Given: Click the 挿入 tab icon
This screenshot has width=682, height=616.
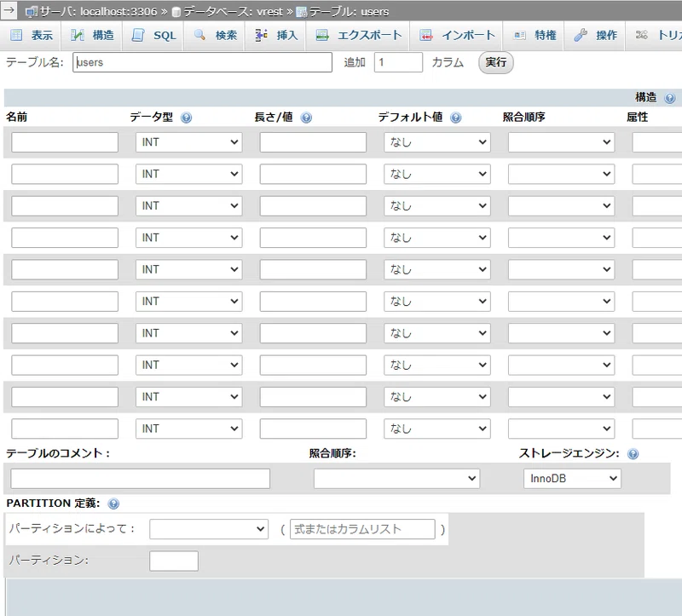Looking at the screenshot, I should click(261, 35).
